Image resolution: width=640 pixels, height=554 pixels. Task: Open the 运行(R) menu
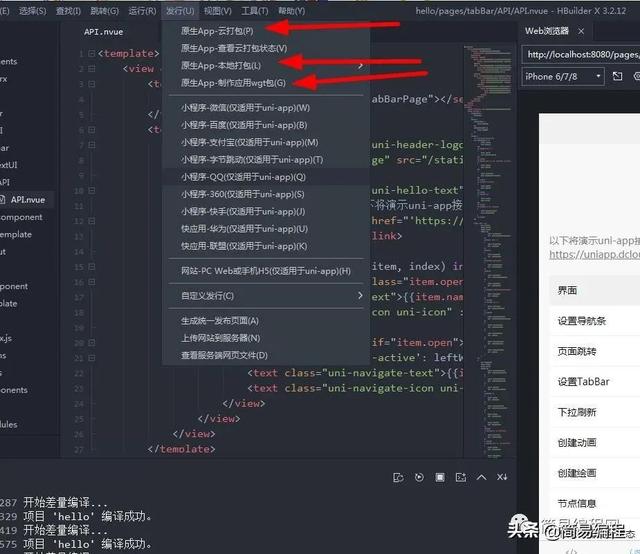142,11
